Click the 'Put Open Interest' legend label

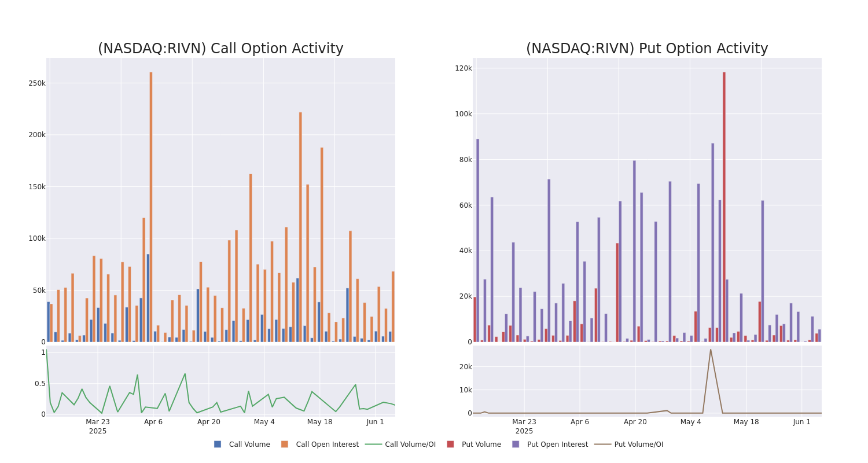coord(557,444)
